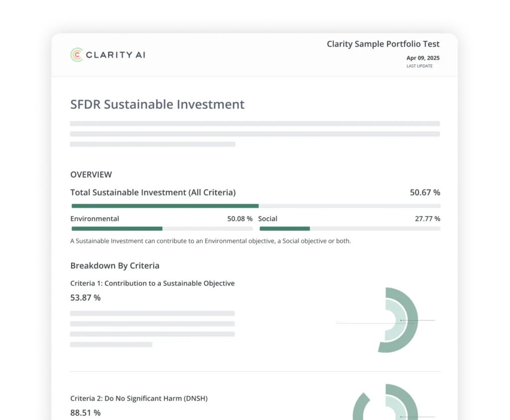This screenshot has height=420, width=510.
Task: Click the 50.08 % environmental value
Action: tap(240, 219)
